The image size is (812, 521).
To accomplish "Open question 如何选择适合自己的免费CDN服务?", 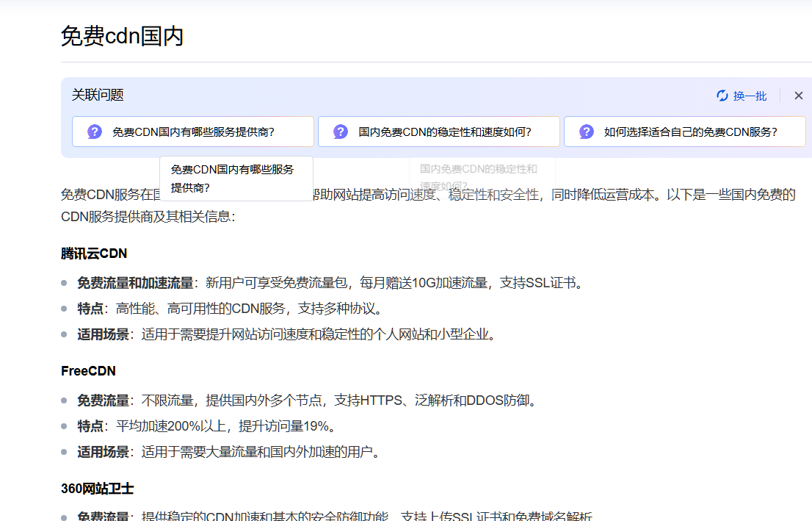I will [x=684, y=132].
